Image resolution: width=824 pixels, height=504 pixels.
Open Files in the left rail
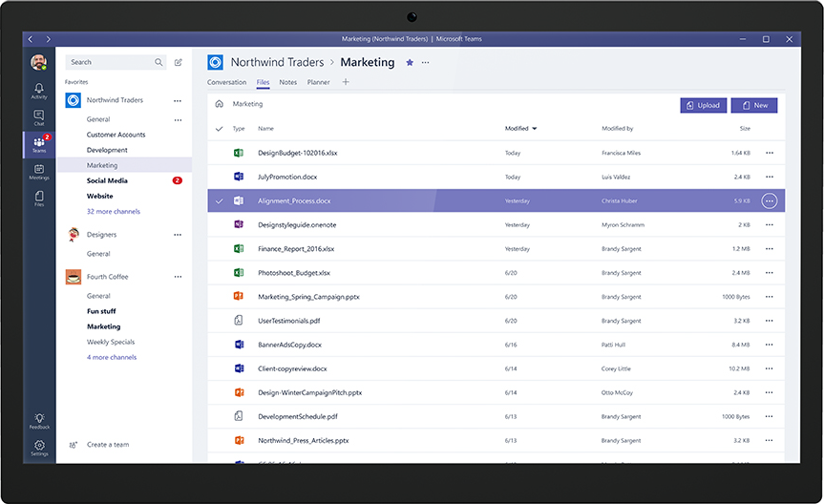click(38, 198)
